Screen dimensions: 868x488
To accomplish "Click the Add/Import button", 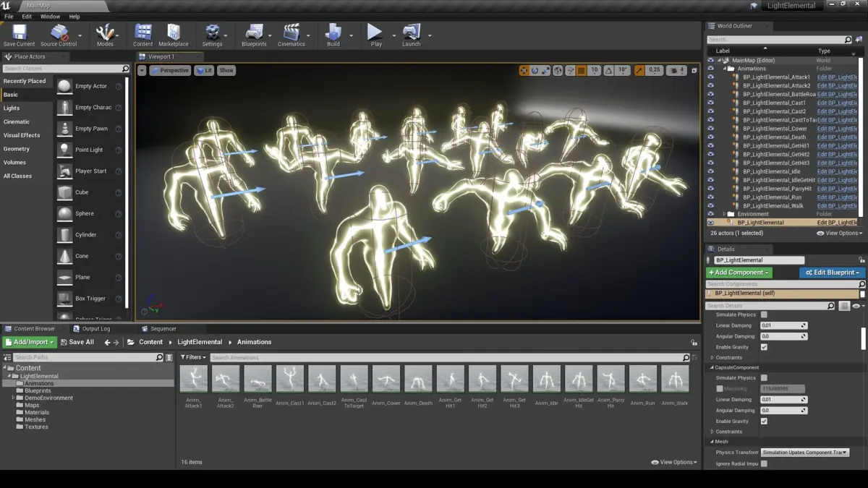I will pyautogui.click(x=30, y=342).
